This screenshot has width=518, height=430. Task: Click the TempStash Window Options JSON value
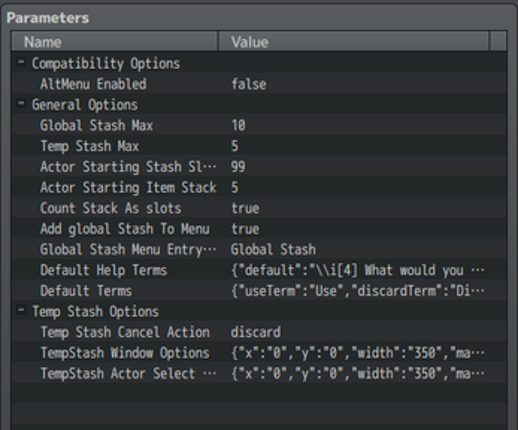point(358,353)
